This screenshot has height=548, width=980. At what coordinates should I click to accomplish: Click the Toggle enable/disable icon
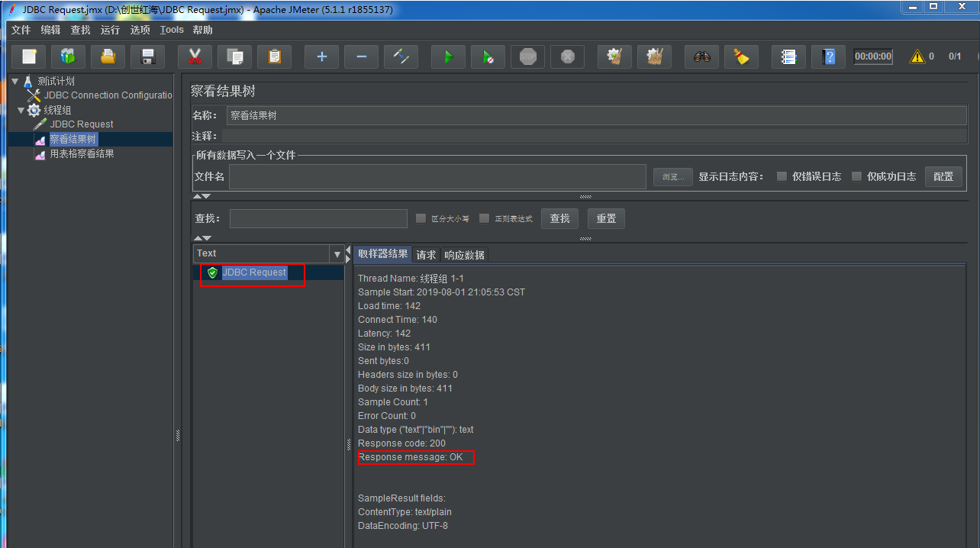click(x=401, y=56)
